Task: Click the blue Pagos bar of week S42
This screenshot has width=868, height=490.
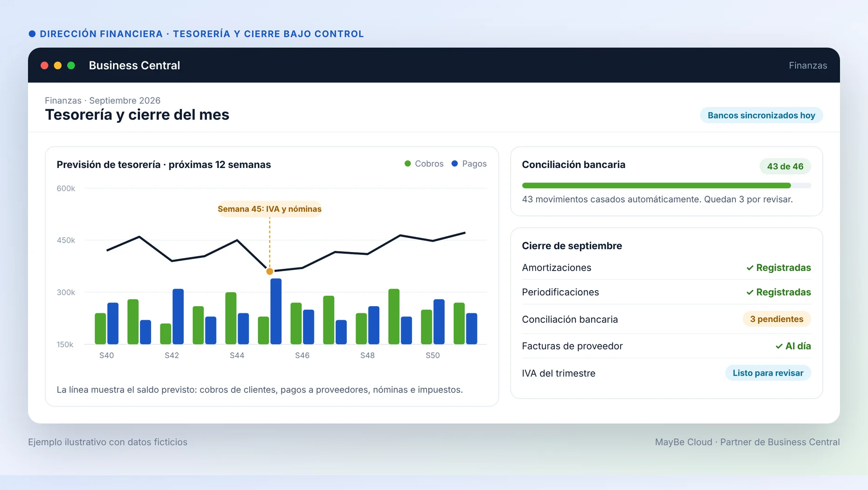Action: [178, 316]
